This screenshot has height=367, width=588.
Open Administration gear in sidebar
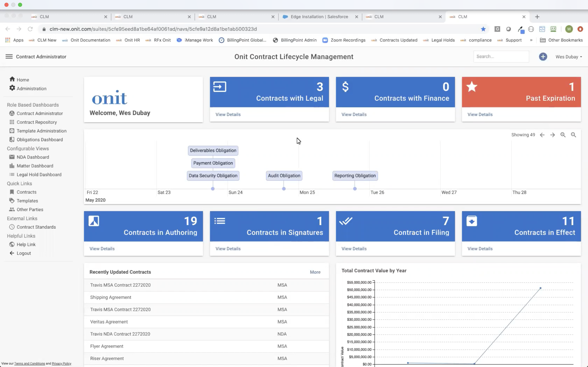tap(31, 88)
